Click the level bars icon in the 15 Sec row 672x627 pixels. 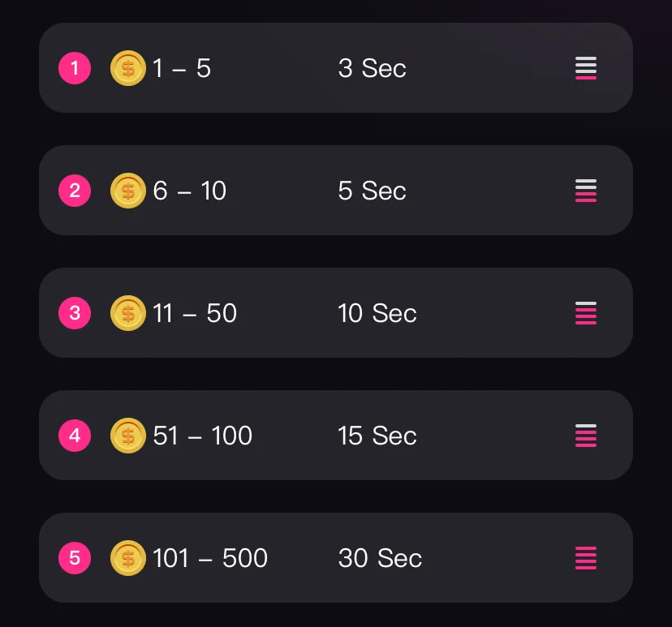(x=586, y=436)
